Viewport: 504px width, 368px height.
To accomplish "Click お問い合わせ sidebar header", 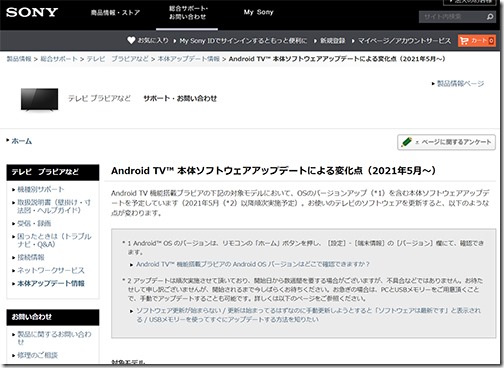I will click(x=53, y=317).
